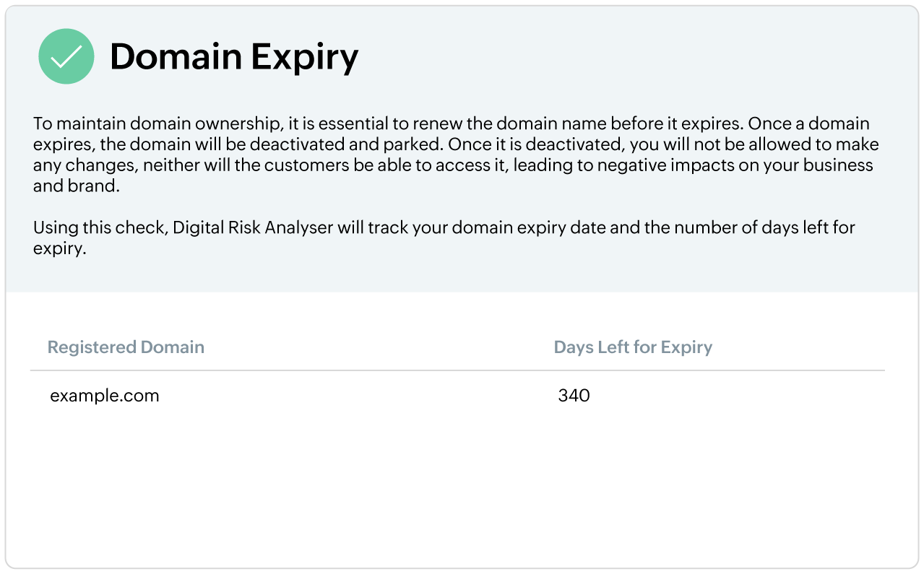
Task: Click the empty area below the table
Action: (461, 491)
